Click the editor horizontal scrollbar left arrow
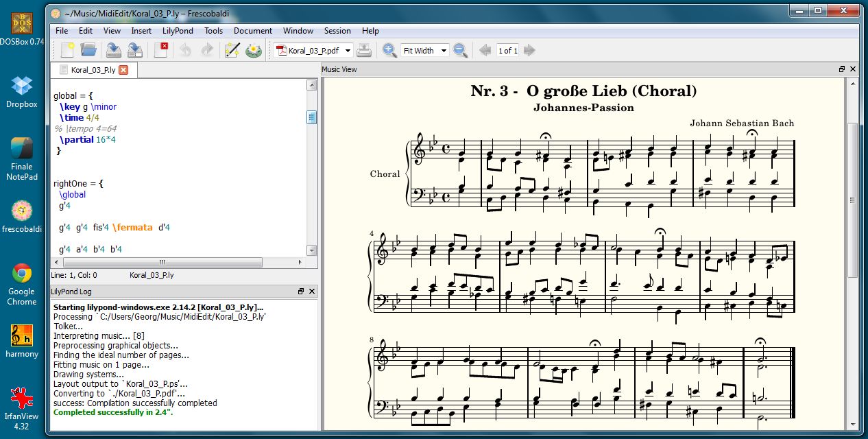Screen dimensions: 868x439 (x=57, y=262)
